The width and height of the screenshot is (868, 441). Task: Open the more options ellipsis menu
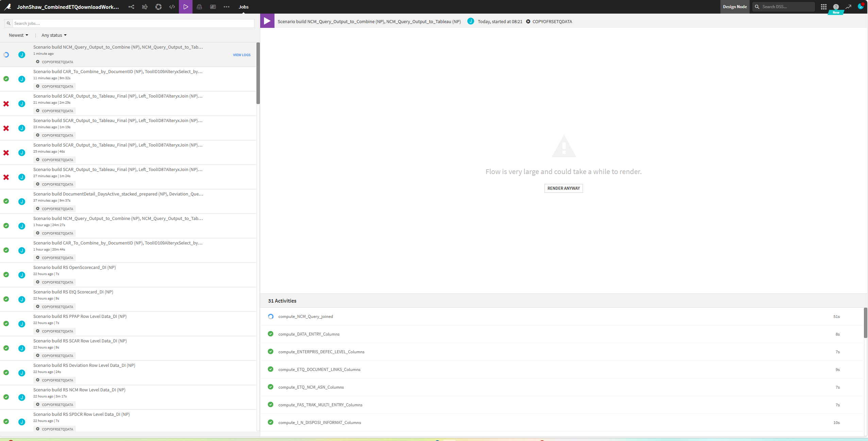[x=227, y=7]
